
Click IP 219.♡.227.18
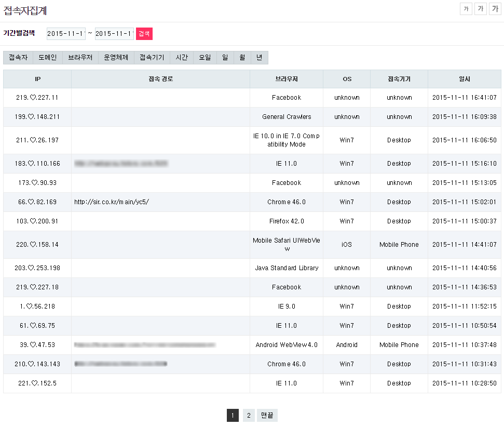click(x=37, y=287)
